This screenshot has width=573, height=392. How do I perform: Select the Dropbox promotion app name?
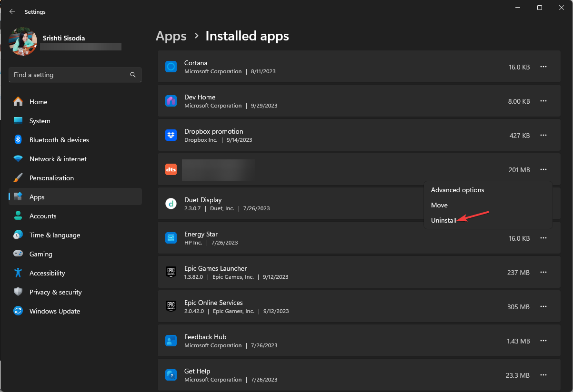[214, 131]
